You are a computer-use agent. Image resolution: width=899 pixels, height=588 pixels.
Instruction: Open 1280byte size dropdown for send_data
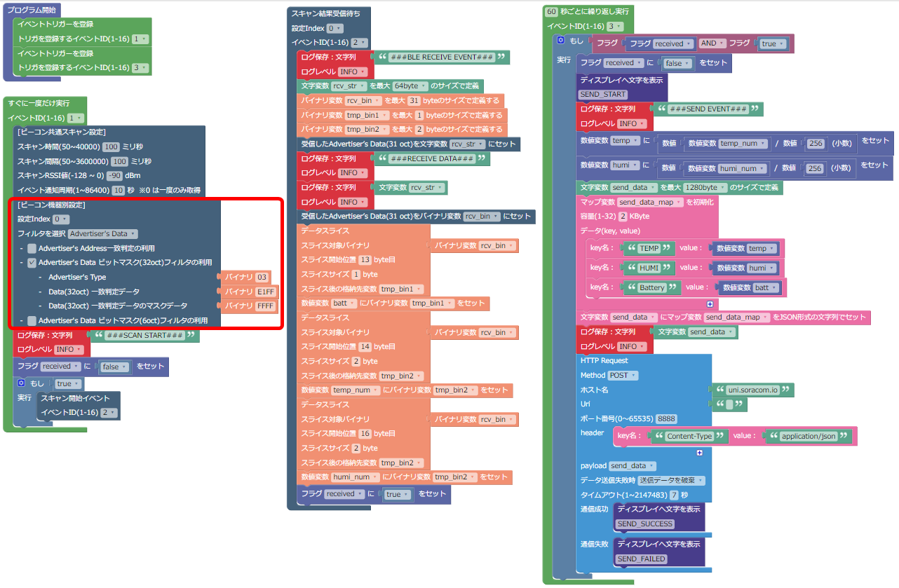(x=704, y=188)
